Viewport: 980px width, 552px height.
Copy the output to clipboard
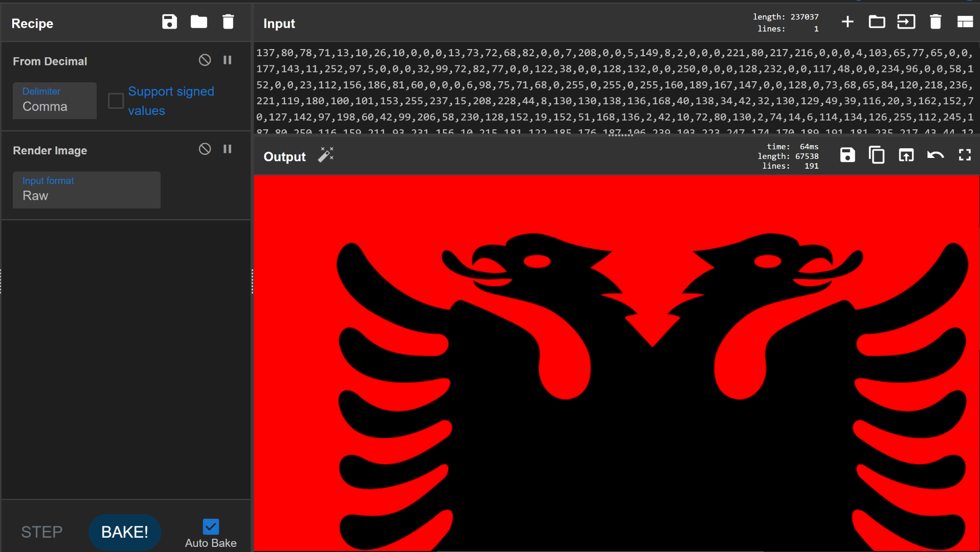[877, 155]
